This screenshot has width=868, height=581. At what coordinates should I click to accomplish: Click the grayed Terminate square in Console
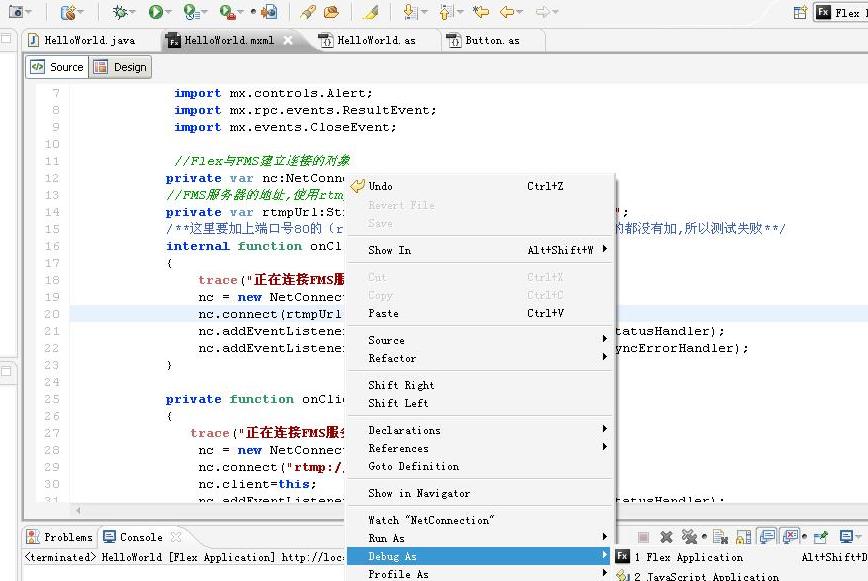[644, 537]
